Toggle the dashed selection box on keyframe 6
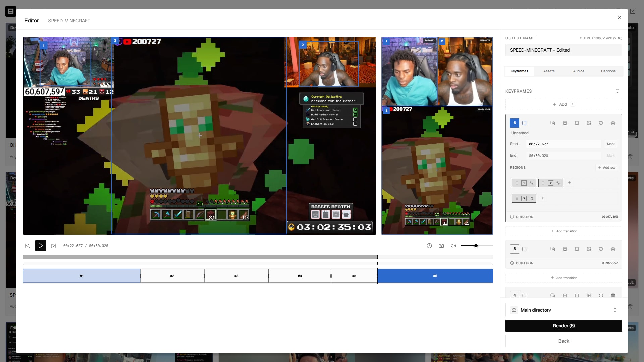This screenshot has height=362, width=644. [524, 123]
